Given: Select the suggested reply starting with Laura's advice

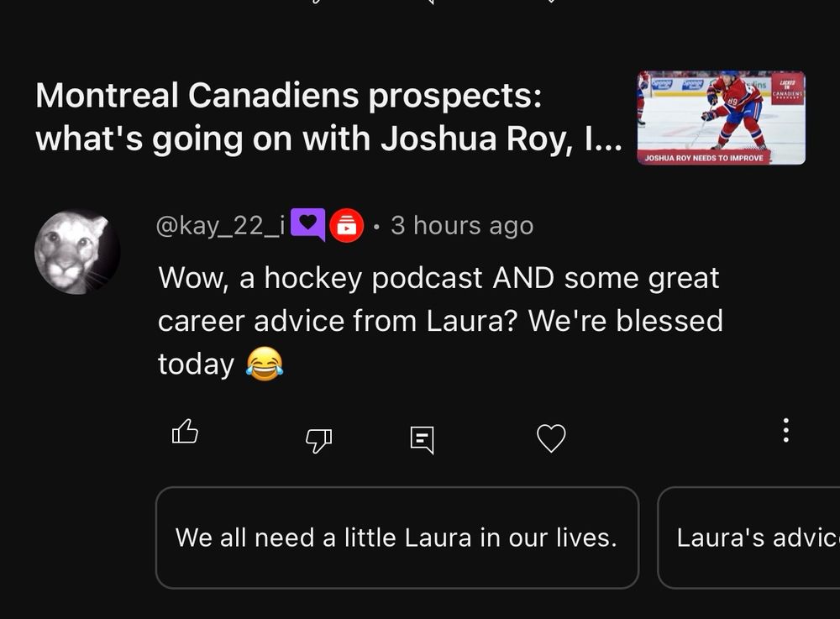Looking at the screenshot, I should click(754, 537).
